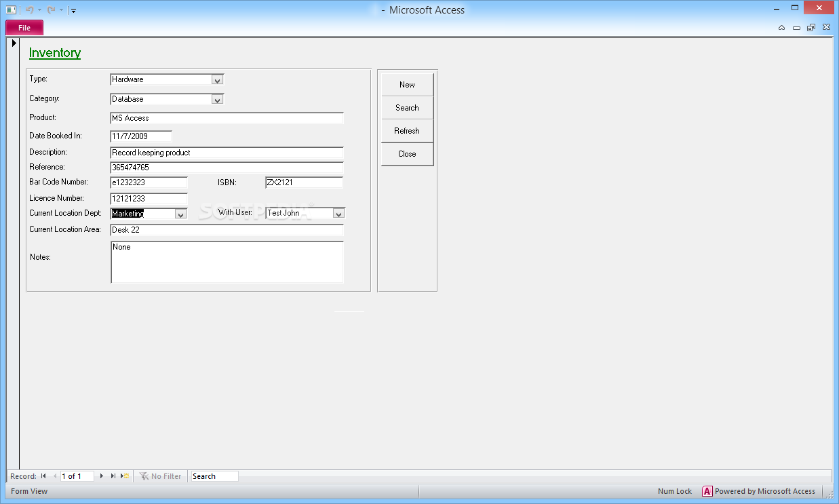Go to first record
This screenshot has height=504, width=839.
(43, 476)
